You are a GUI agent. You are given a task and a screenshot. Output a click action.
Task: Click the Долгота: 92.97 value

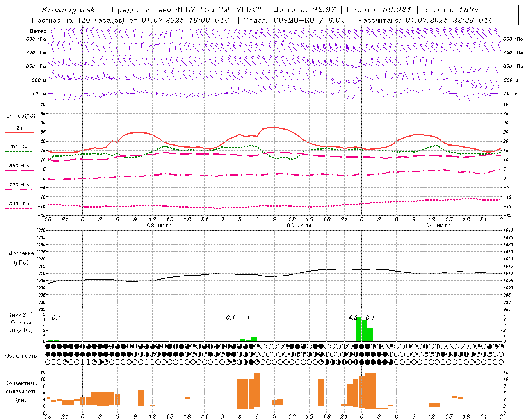[x=304, y=10]
